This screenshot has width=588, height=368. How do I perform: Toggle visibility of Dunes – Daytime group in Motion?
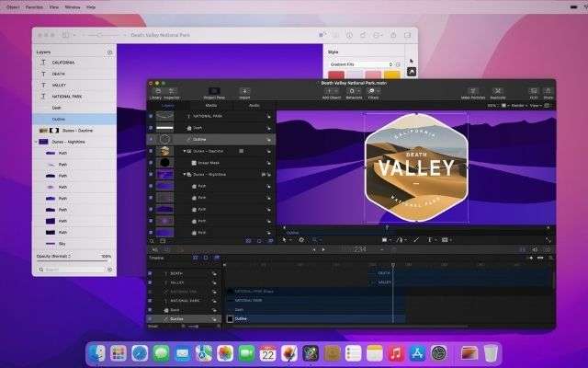tap(151, 151)
